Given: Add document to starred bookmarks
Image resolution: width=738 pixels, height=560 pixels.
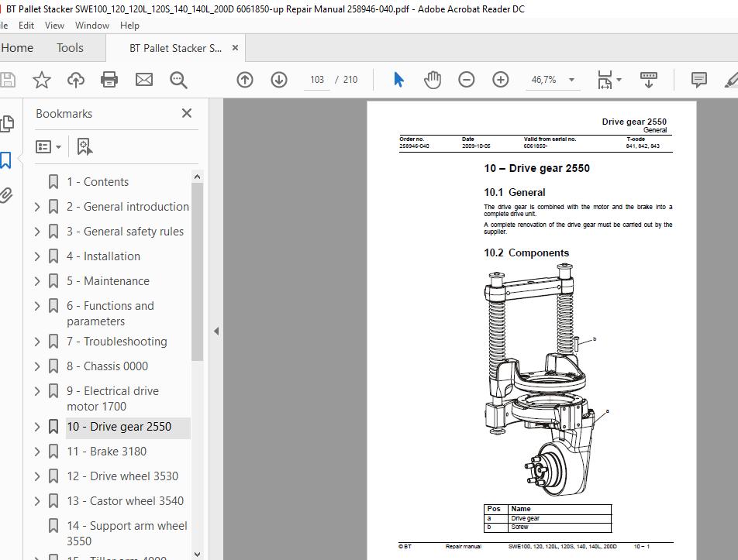Looking at the screenshot, I should point(41,80).
